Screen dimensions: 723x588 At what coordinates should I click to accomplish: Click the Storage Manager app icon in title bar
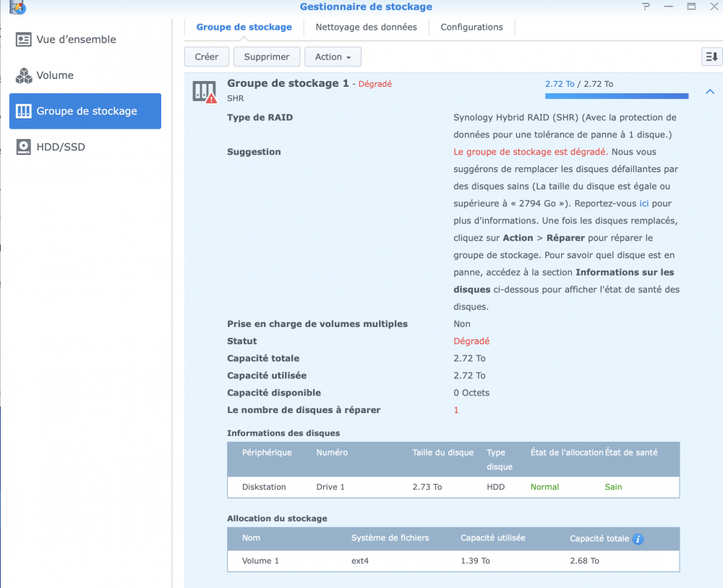click(17, 7)
